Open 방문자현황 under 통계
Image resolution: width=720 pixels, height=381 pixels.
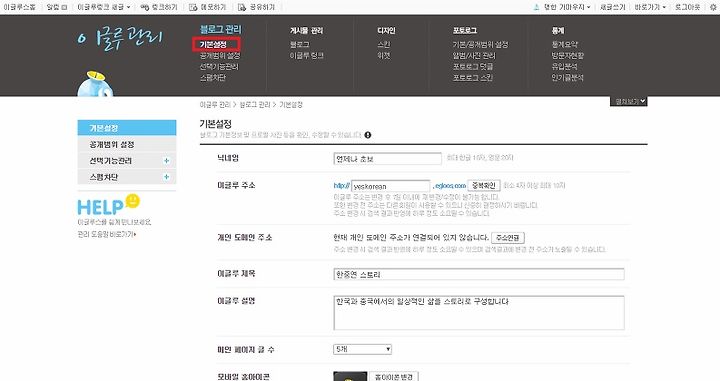[568, 56]
